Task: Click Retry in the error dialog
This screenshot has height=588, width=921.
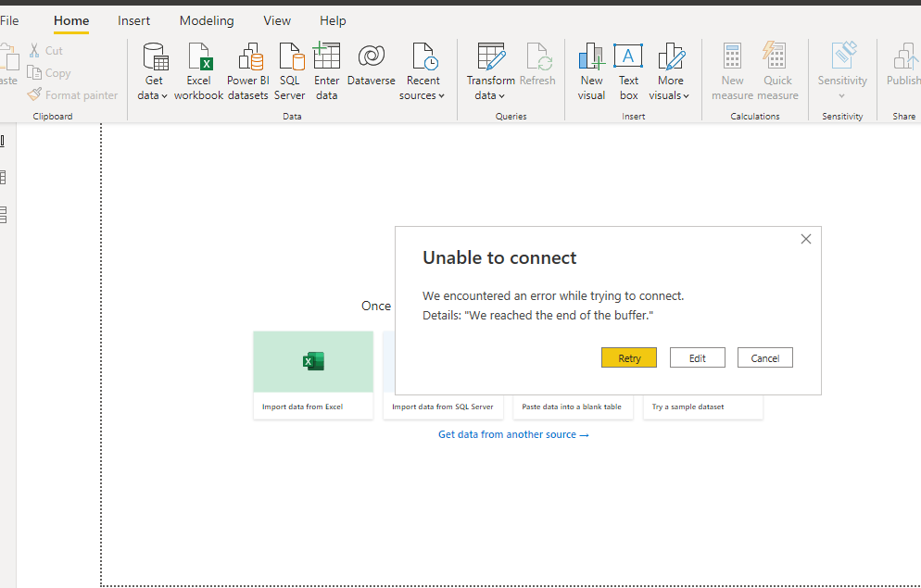Action: [629, 358]
